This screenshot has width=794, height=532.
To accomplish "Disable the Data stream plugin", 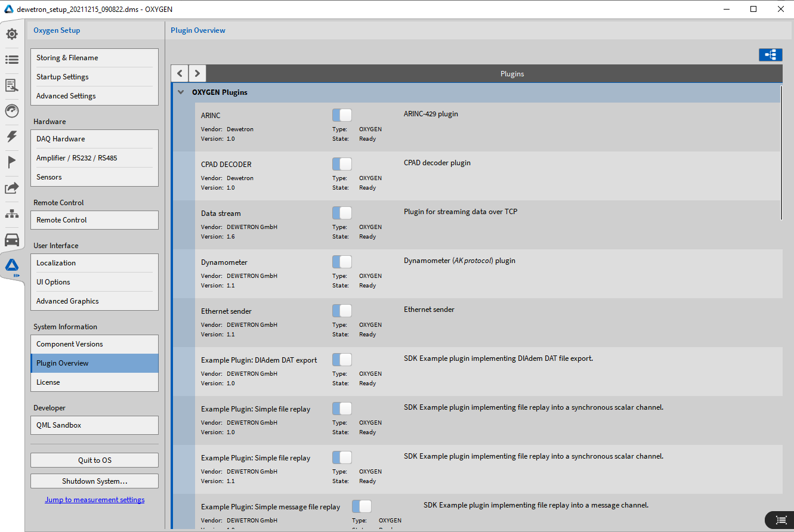I will pyautogui.click(x=342, y=213).
